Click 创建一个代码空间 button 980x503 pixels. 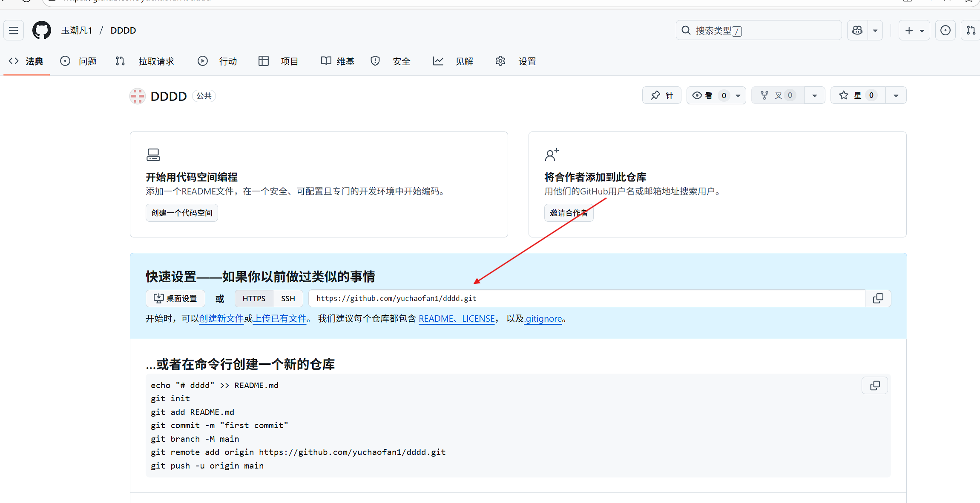coord(181,212)
